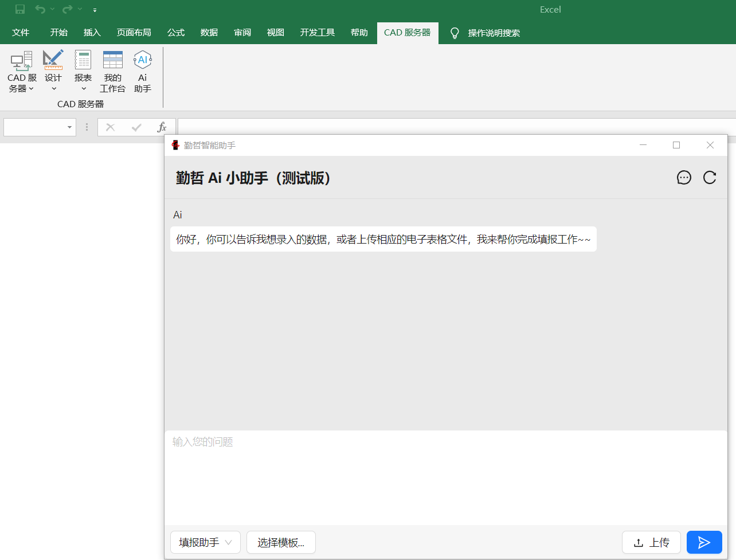Image resolution: width=736 pixels, height=560 pixels.
Task: Click the 选择模板... button
Action: [x=281, y=542]
